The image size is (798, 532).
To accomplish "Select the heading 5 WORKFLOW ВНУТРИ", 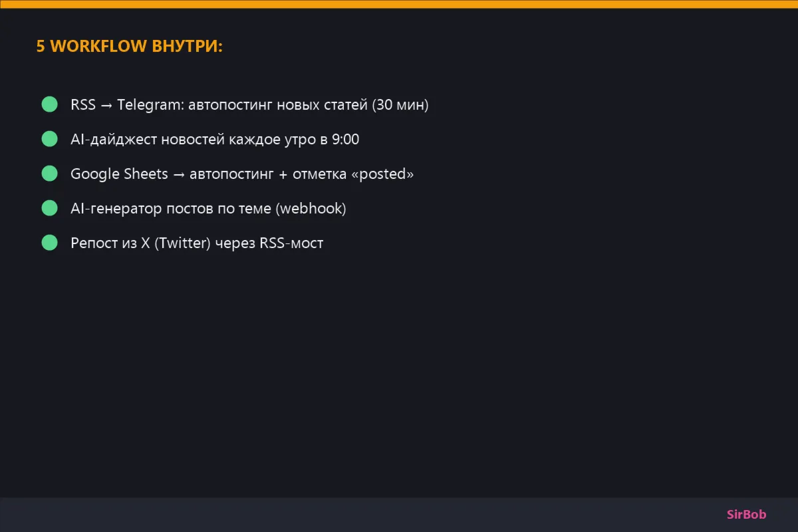I will tap(130, 47).
